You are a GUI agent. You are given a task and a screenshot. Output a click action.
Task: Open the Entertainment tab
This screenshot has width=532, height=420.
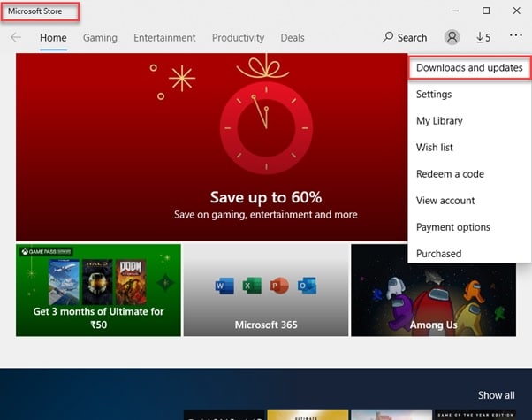click(x=164, y=38)
